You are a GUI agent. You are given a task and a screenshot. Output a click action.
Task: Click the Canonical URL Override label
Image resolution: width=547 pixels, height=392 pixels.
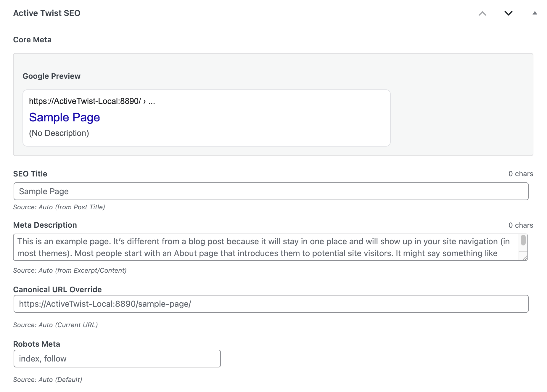(x=57, y=290)
